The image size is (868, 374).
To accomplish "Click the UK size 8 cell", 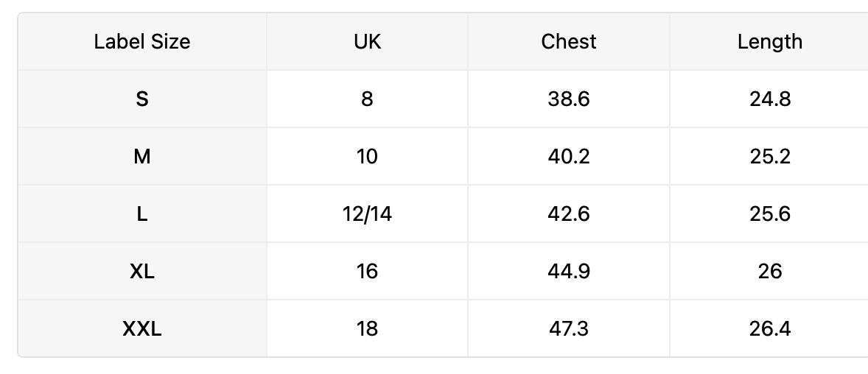I will (x=367, y=99).
